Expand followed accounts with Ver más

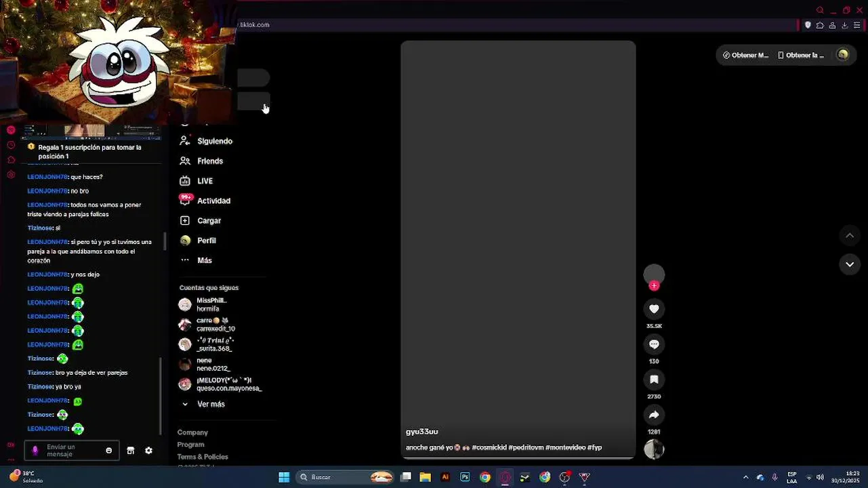[203, 404]
